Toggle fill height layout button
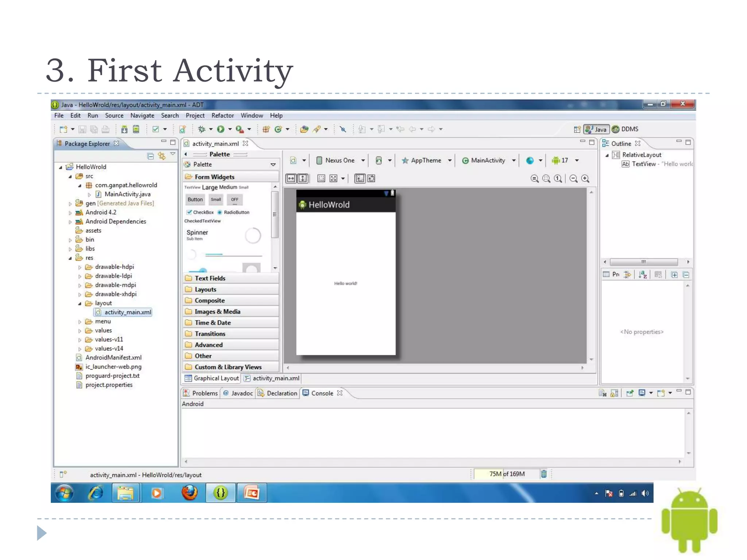This screenshot has width=747, height=560. click(x=303, y=178)
